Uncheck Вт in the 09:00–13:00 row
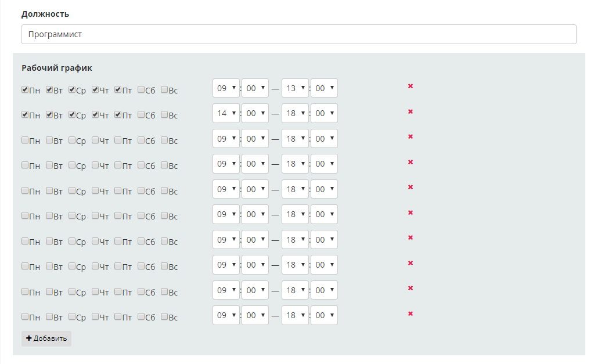The width and height of the screenshot is (594, 364). (49, 90)
